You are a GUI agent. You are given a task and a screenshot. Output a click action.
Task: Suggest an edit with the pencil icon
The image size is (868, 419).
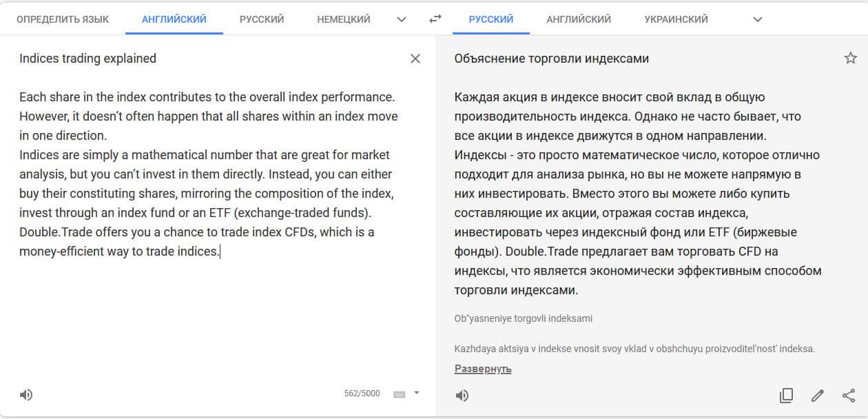(x=818, y=395)
